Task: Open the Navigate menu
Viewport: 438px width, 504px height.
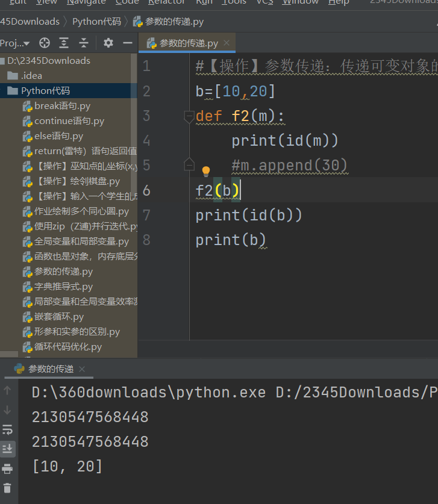Action: 86,2
